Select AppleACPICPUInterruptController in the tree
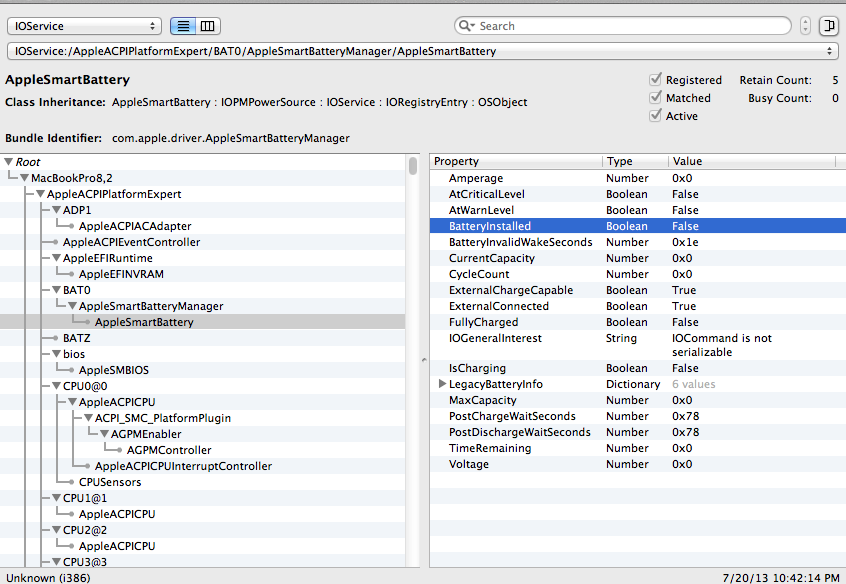The width and height of the screenshot is (846, 584). [x=183, y=466]
